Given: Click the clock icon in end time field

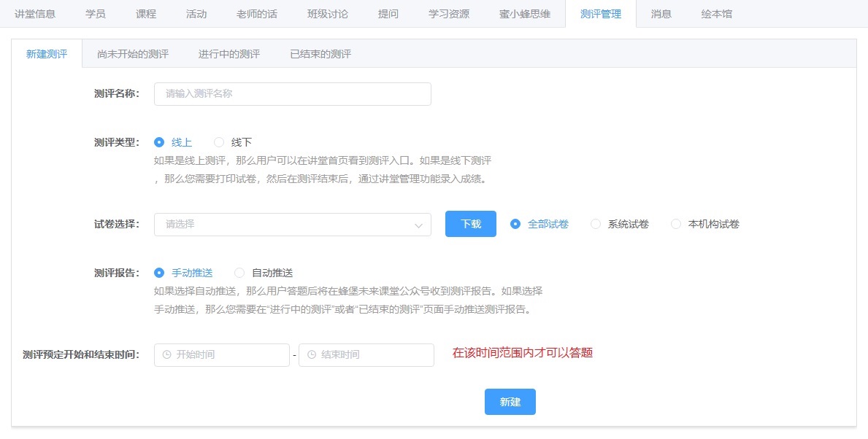Looking at the screenshot, I should pos(312,355).
